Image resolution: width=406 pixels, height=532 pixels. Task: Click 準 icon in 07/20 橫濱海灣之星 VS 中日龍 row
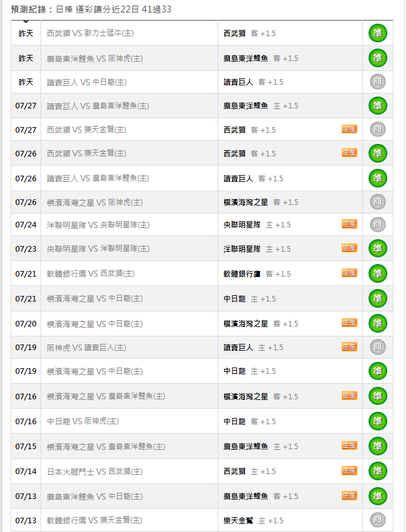(x=378, y=323)
